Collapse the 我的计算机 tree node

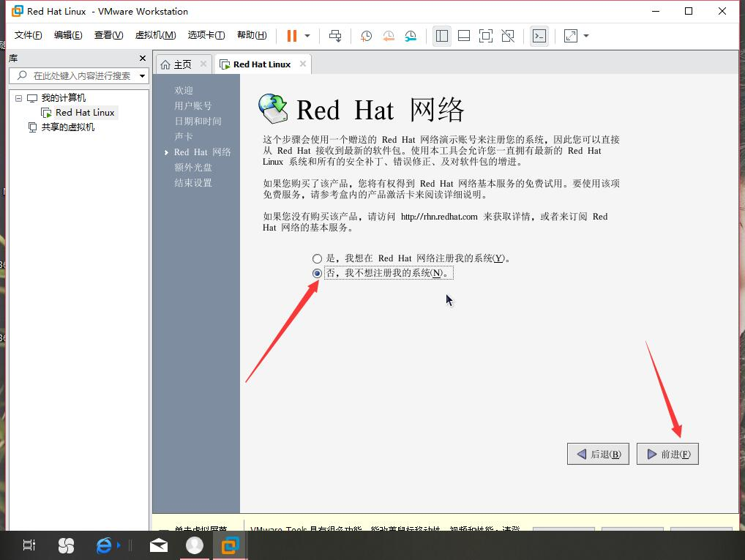coord(18,98)
